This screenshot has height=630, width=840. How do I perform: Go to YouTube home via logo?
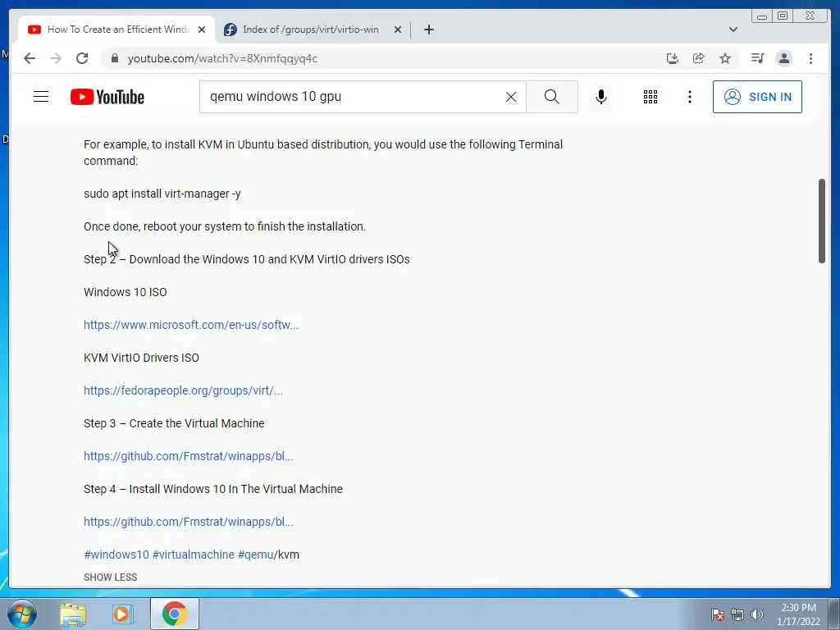pos(107,97)
